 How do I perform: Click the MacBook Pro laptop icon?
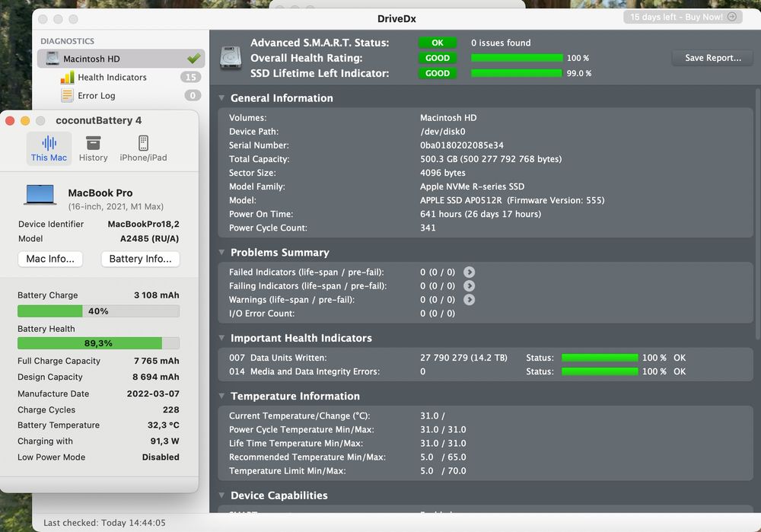(40, 195)
